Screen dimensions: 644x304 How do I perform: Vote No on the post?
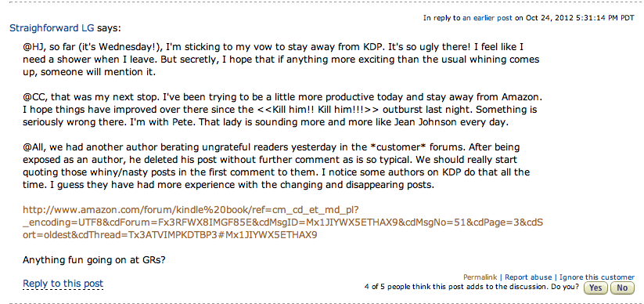pyautogui.click(x=622, y=288)
